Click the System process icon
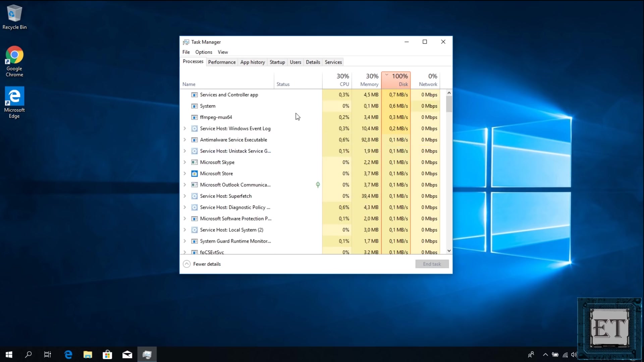 [x=194, y=106]
